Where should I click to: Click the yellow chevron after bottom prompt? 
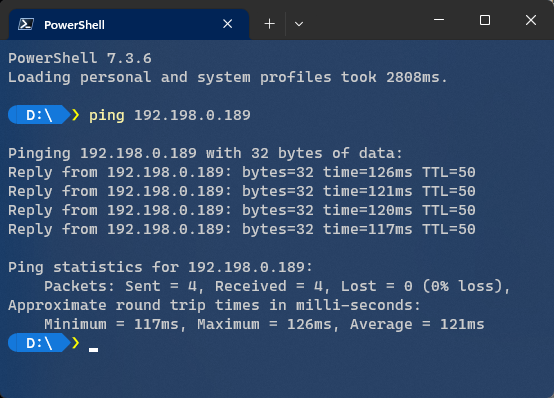pos(75,343)
